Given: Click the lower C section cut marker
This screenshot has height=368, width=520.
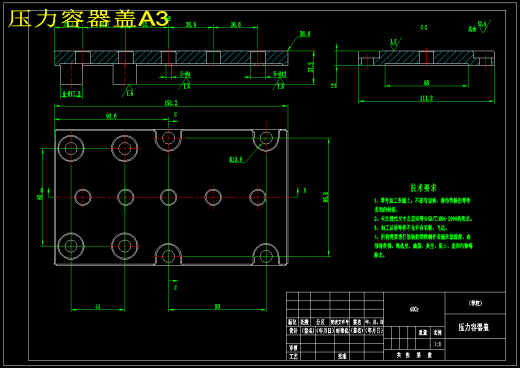Looking at the screenshot, I should click(x=176, y=287).
